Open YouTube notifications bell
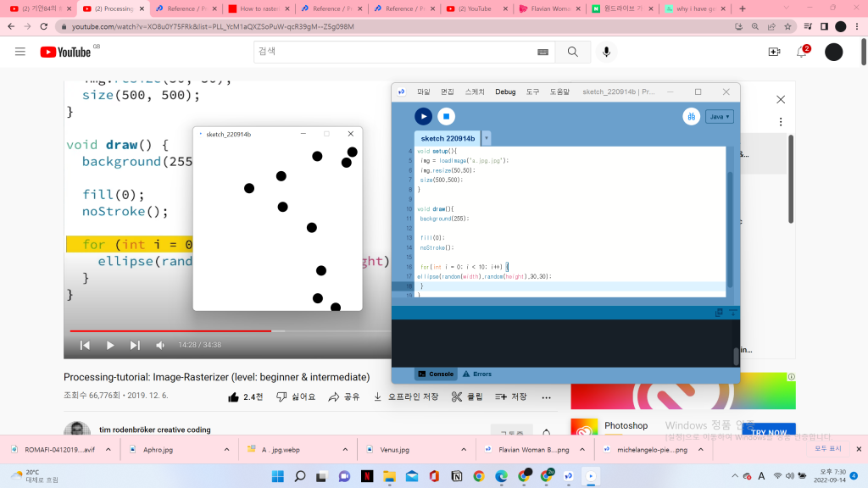The height and width of the screenshot is (488, 868). 802,52
